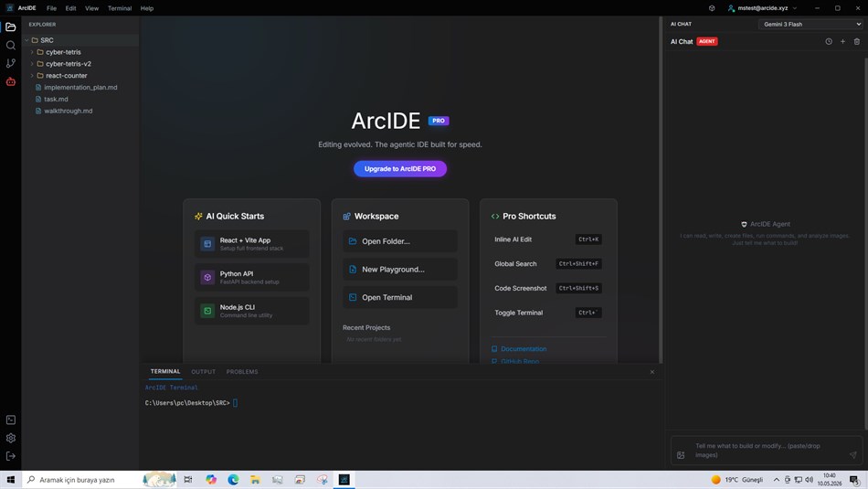Open implementation_plan.md file
The width and height of the screenshot is (868, 489).
80,88
